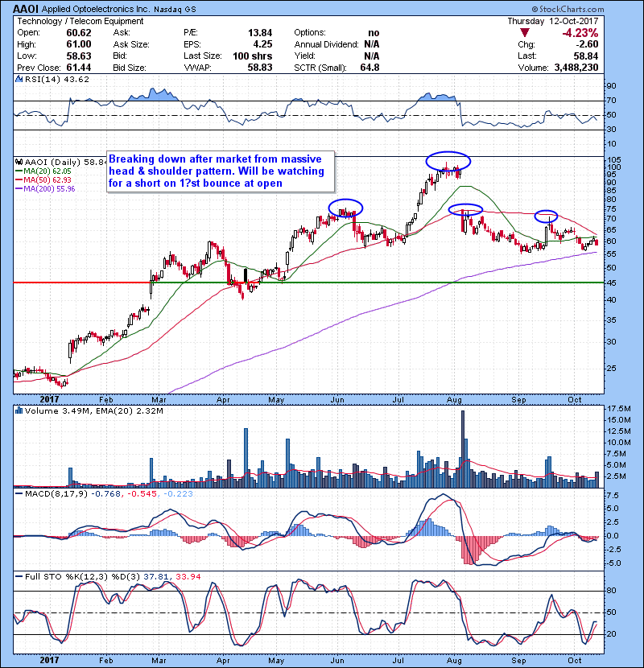
Task: Click the MACD signal value -0.545
Action: [x=142, y=494]
